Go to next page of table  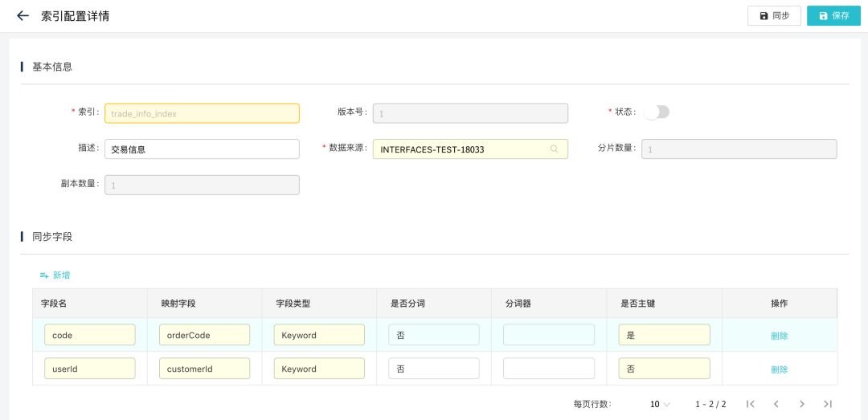pos(801,404)
